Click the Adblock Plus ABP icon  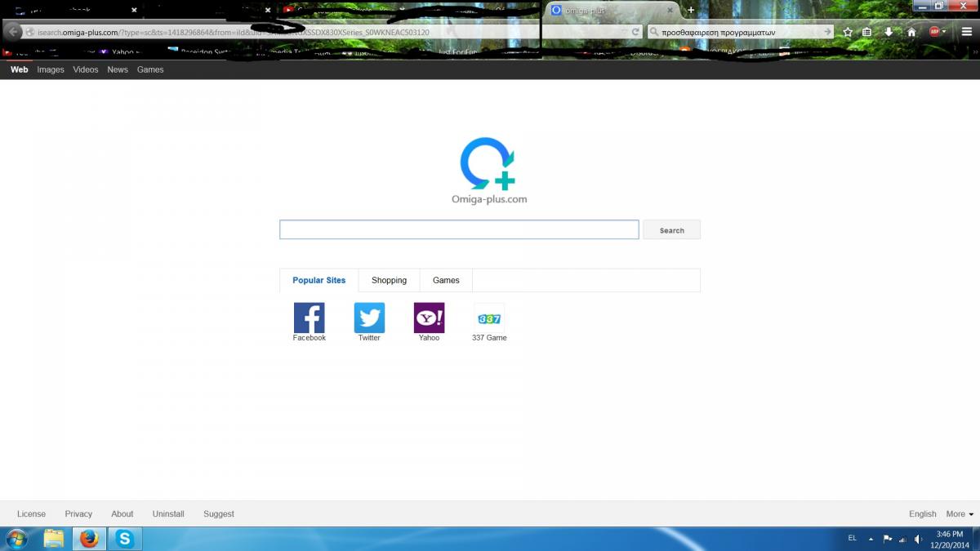pos(934,32)
